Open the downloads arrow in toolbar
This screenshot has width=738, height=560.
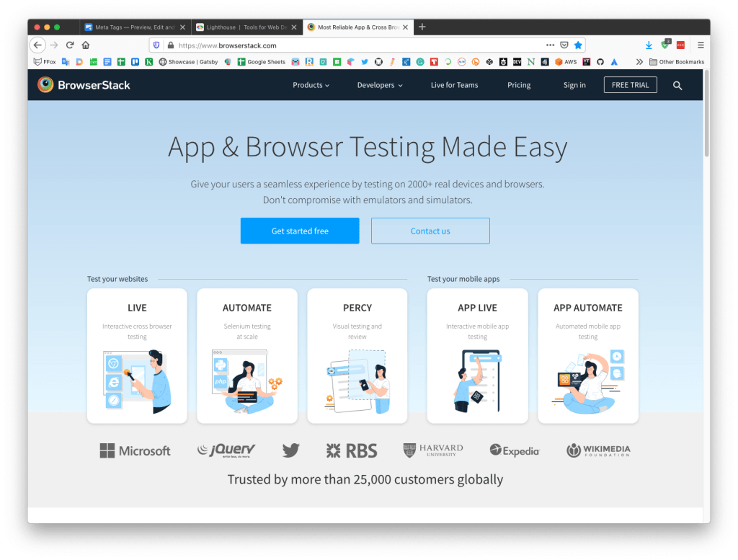pos(649,45)
